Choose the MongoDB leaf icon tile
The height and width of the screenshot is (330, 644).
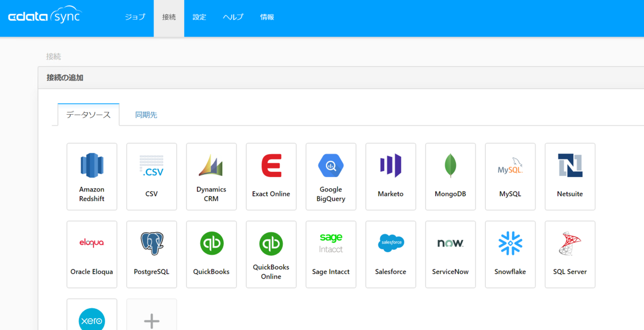(x=450, y=177)
